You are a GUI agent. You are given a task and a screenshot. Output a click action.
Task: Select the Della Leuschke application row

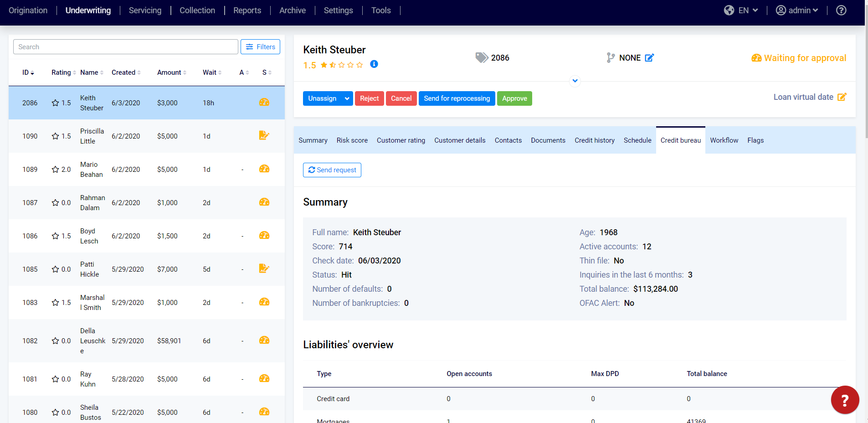click(147, 340)
